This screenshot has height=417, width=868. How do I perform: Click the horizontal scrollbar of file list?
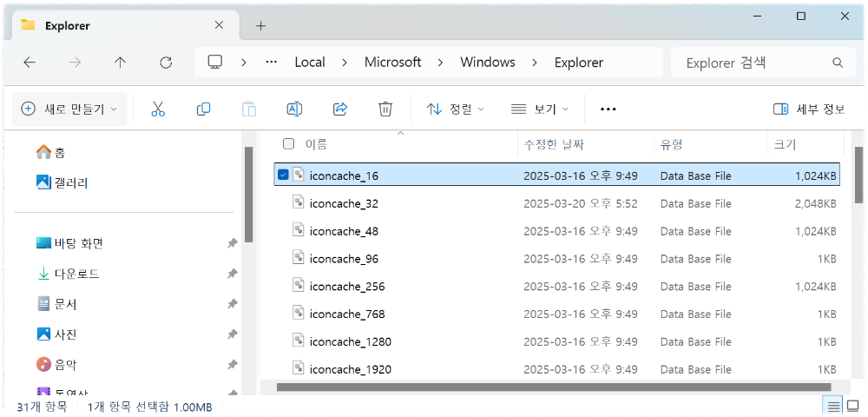554,387
